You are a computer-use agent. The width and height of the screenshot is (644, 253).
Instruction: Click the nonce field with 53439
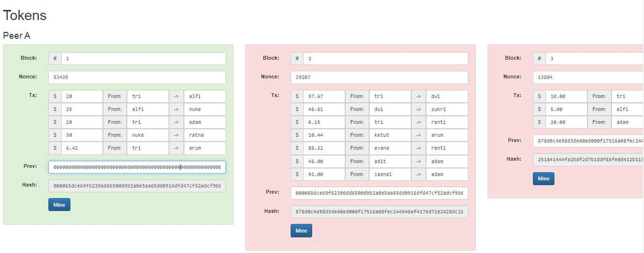(137, 77)
